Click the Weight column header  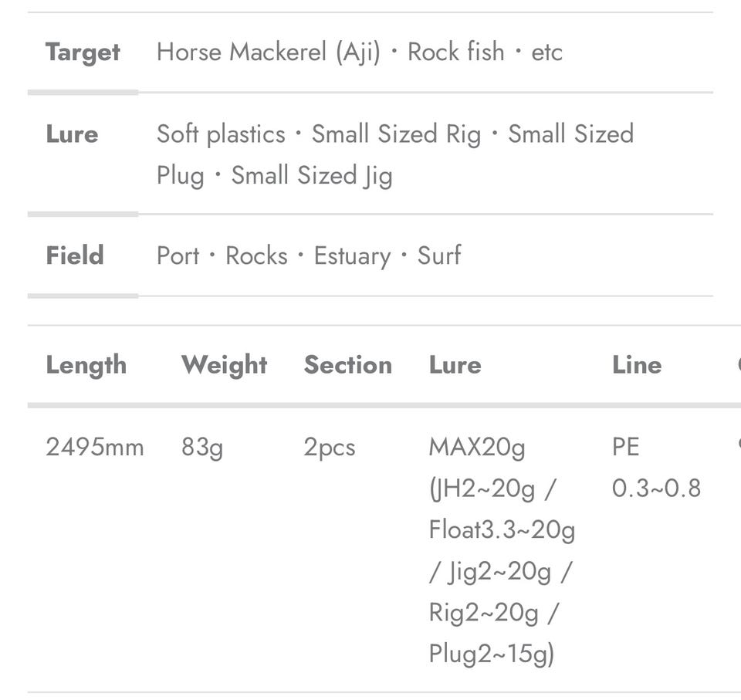point(224,365)
